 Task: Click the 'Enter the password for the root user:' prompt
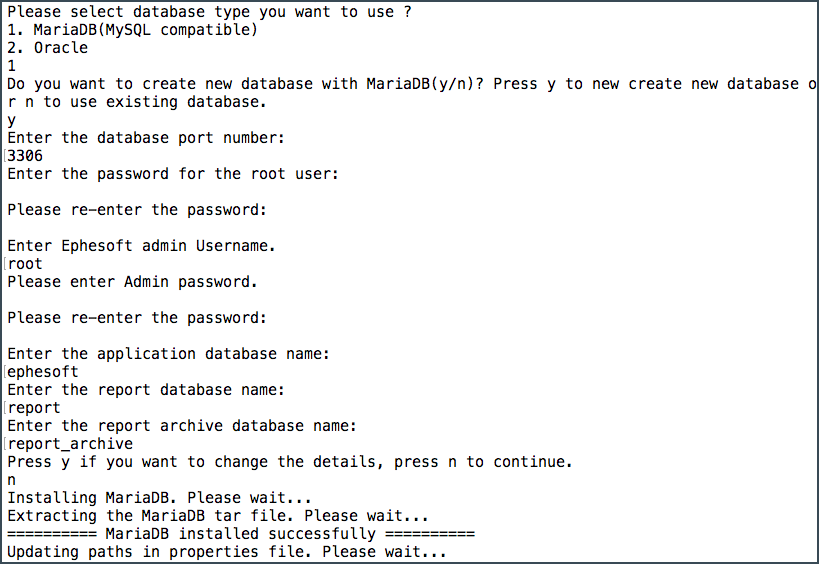[x=173, y=174]
